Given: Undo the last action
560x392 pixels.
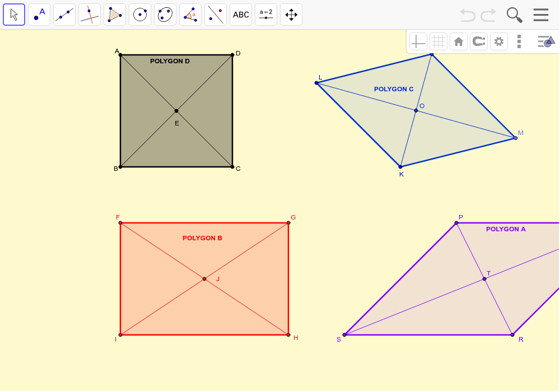Looking at the screenshot, I should 468,15.
